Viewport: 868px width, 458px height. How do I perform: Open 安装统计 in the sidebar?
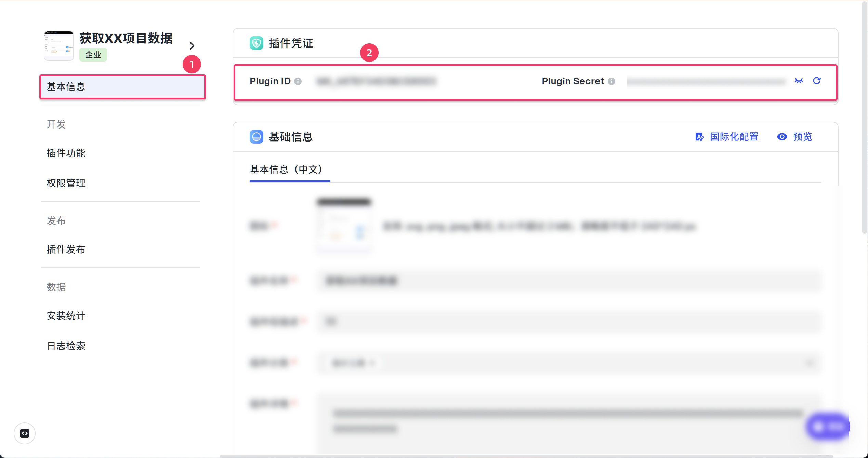(66, 316)
